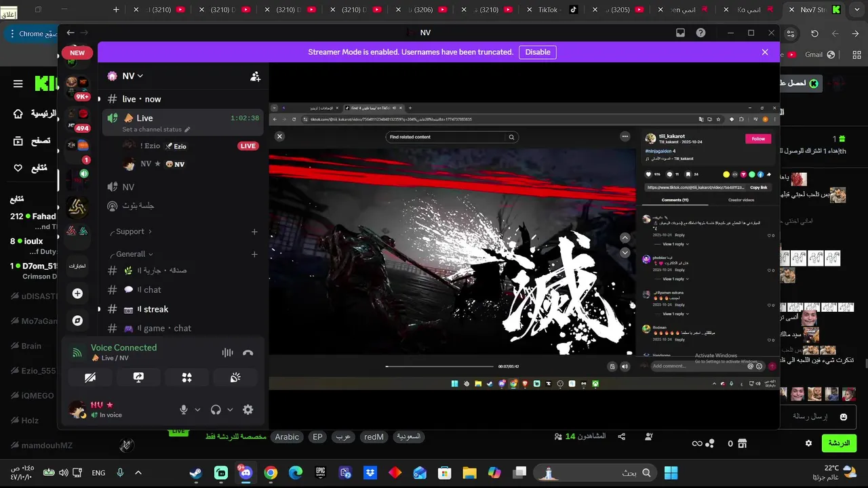868x488 pixels.
Task: Open Epic Games from the taskbar
Action: (x=321, y=472)
